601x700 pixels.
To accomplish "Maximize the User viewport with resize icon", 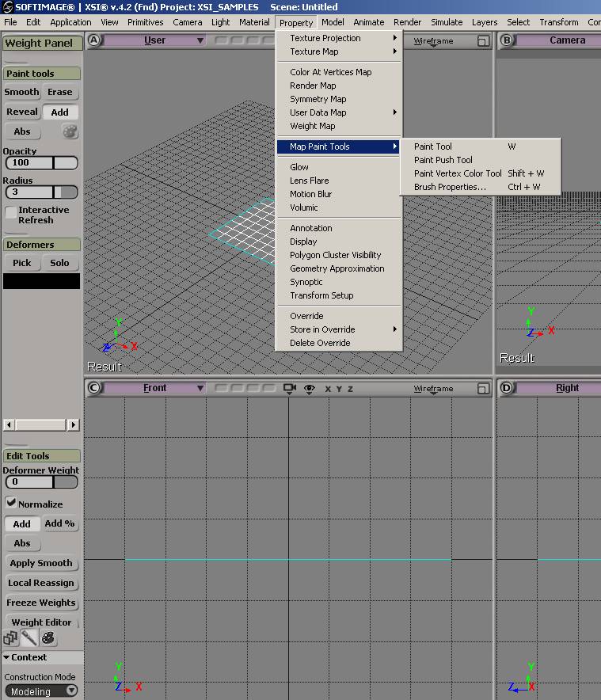I will [x=483, y=40].
